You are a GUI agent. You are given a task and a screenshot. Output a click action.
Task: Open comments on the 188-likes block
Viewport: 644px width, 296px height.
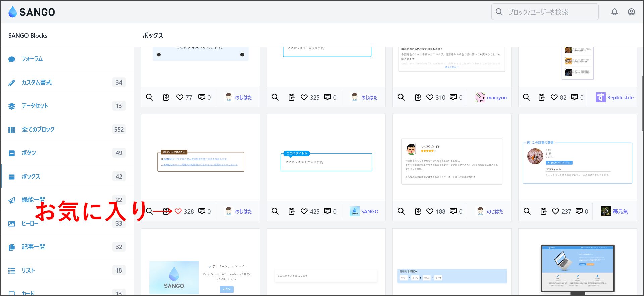(453, 211)
